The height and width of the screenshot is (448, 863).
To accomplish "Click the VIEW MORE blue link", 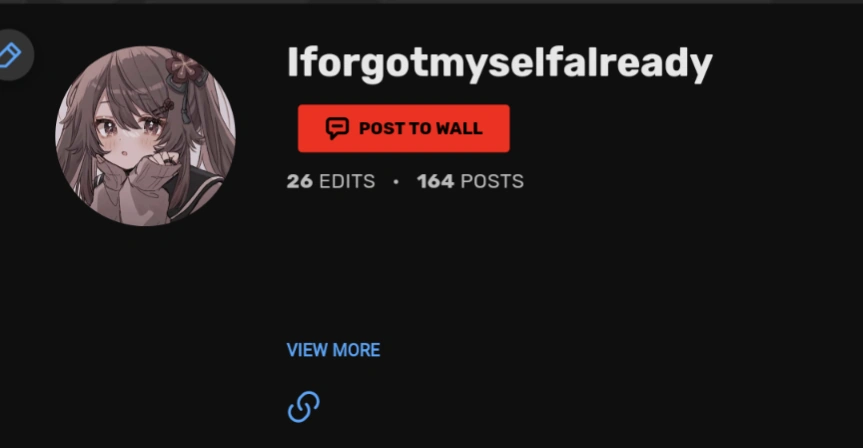I will pos(333,350).
